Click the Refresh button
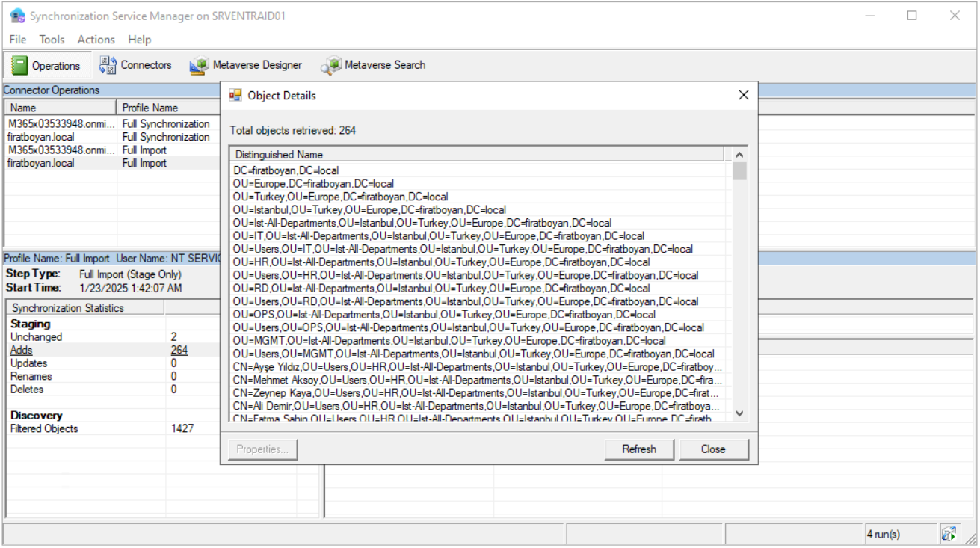This screenshot has width=980, height=548. [x=639, y=449]
